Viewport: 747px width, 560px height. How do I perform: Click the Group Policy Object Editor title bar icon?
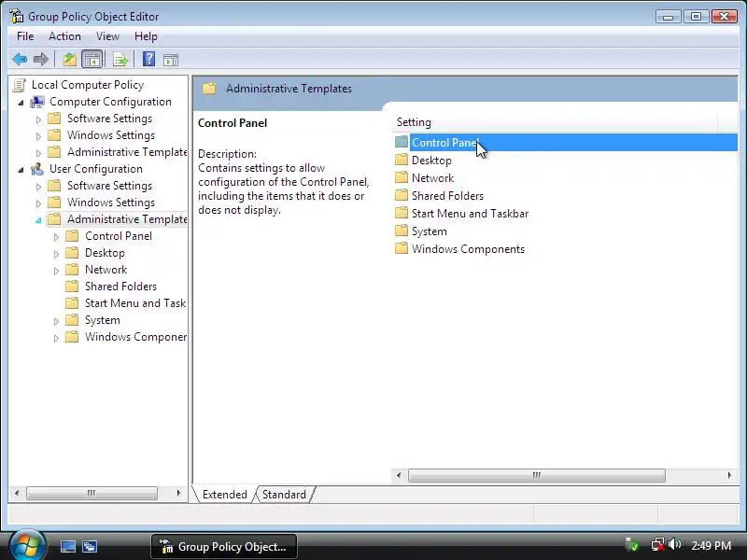pyautogui.click(x=16, y=16)
